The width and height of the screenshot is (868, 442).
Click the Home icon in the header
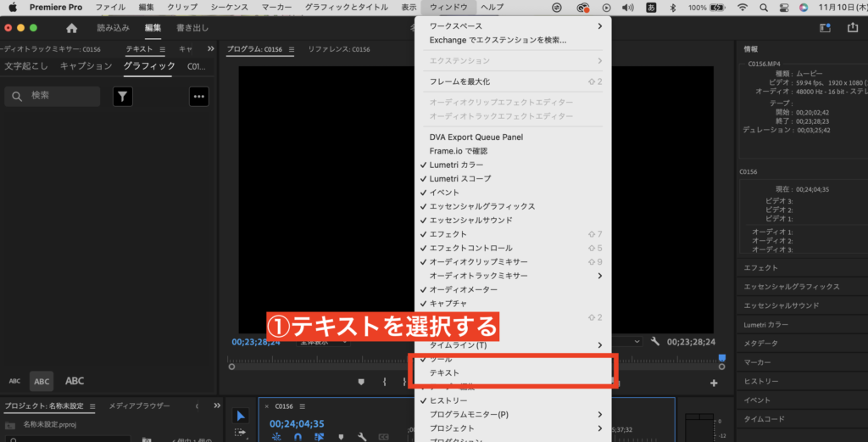pyautogui.click(x=71, y=27)
